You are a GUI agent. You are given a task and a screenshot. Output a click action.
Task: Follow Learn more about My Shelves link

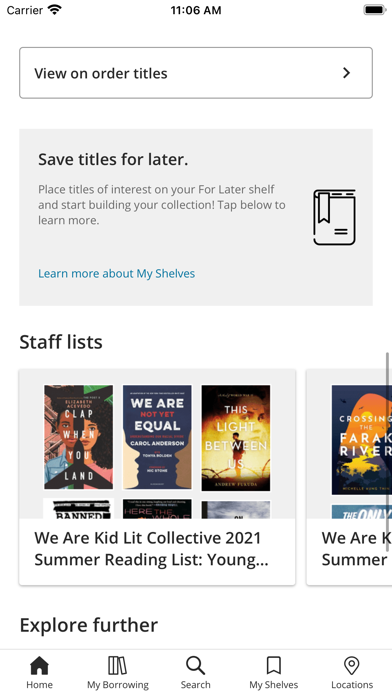point(116,273)
